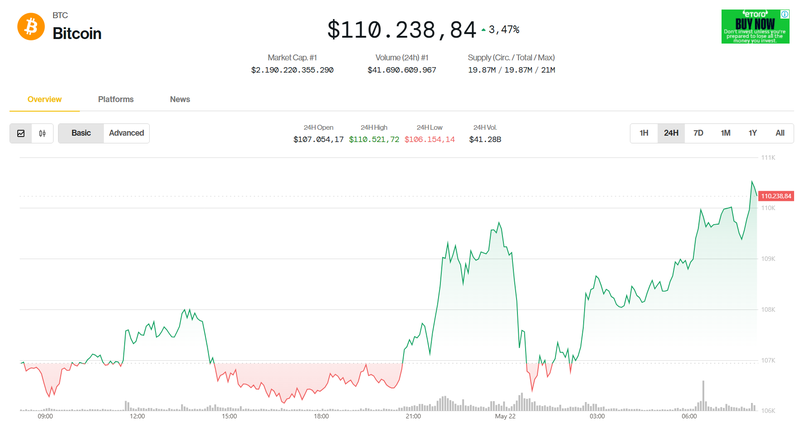Click the red 110,238.84 price label
The width and height of the screenshot is (800, 422).
click(x=776, y=196)
